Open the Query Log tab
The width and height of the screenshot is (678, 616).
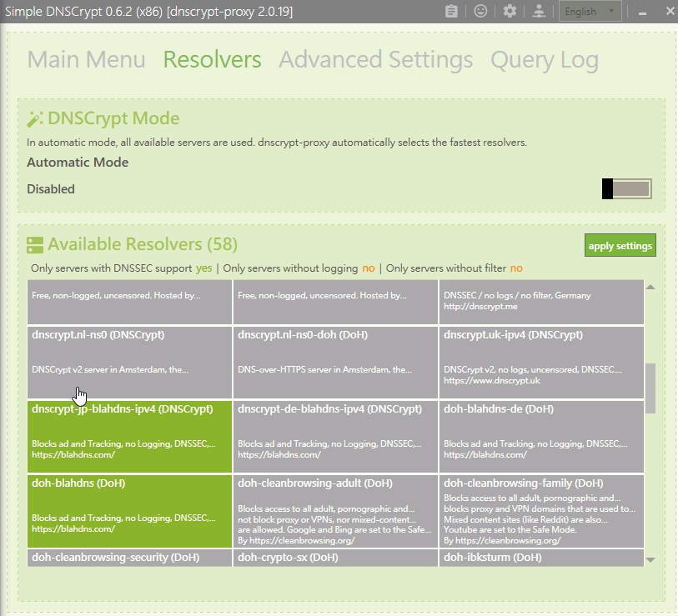(544, 60)
